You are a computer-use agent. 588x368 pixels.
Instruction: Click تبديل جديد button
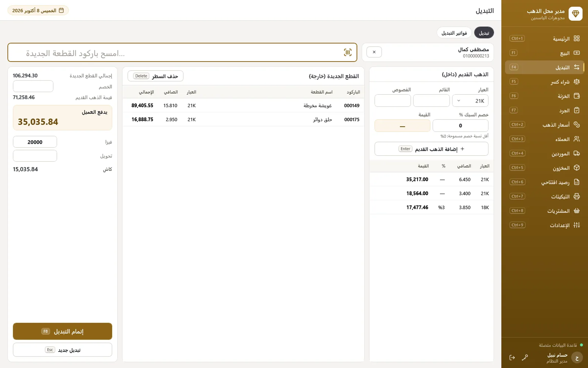62,350
